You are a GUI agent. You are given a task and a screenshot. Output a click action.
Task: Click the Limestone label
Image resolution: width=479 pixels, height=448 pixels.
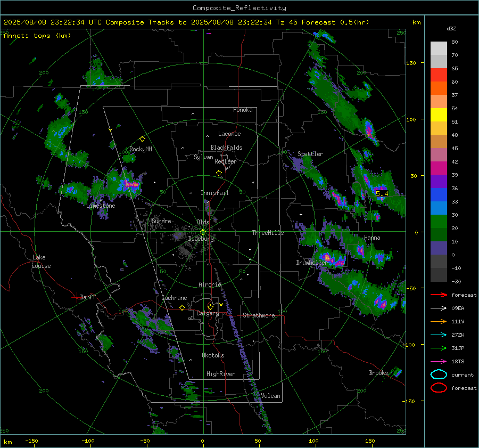(x=101, y=206)
